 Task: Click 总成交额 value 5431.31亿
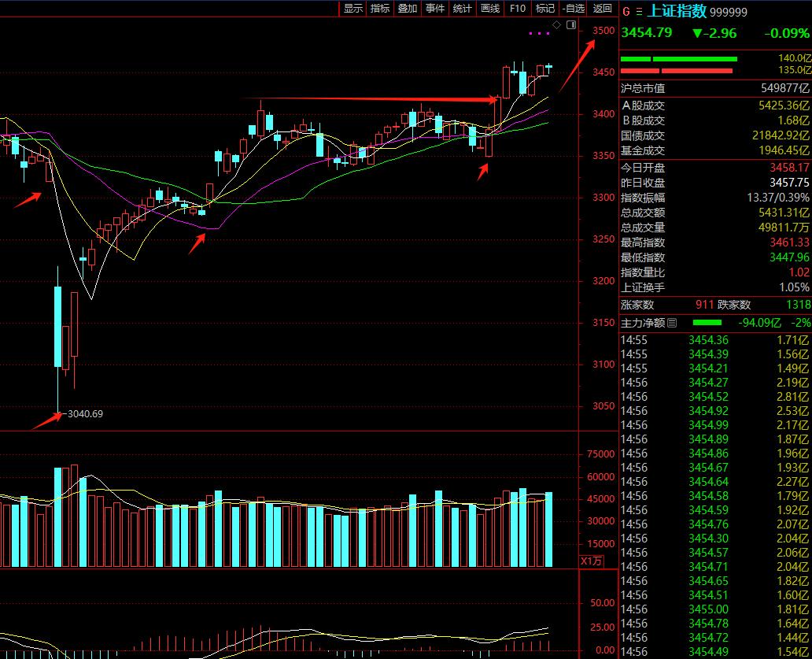click(x=784, y=213)
